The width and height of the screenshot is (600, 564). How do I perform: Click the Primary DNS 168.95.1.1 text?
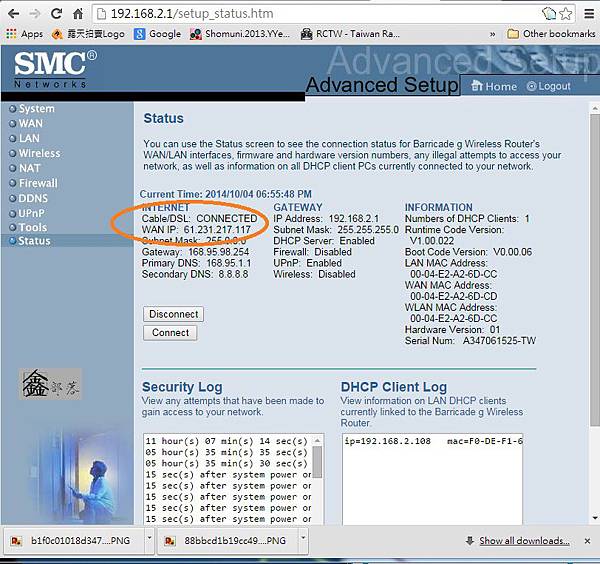coord(196,263)
